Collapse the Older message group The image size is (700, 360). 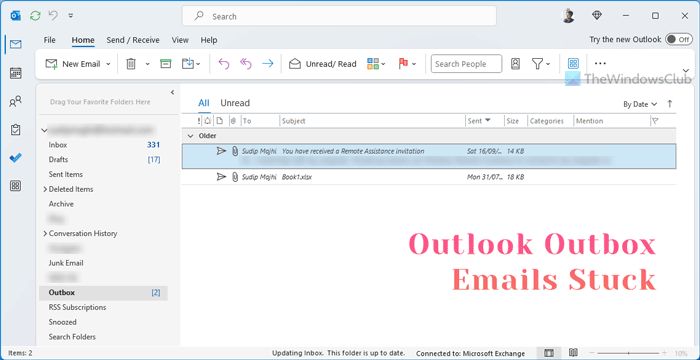[191, 136]
